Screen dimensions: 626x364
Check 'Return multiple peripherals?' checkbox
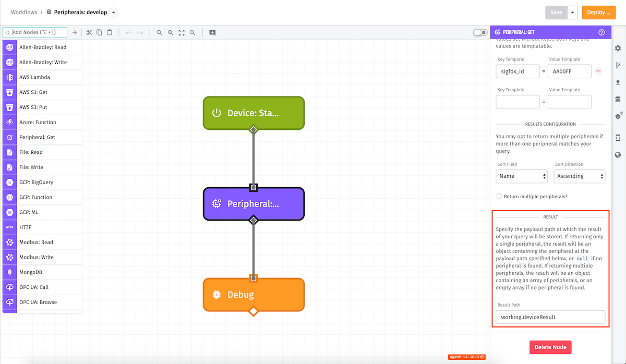499,197
